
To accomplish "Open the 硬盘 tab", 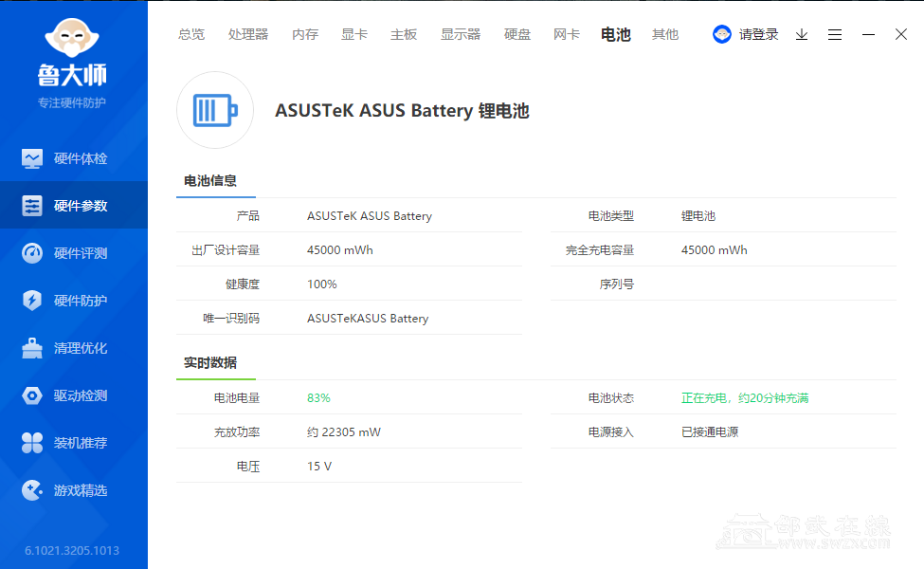I will pyautogui.click(x=517, y=34).
